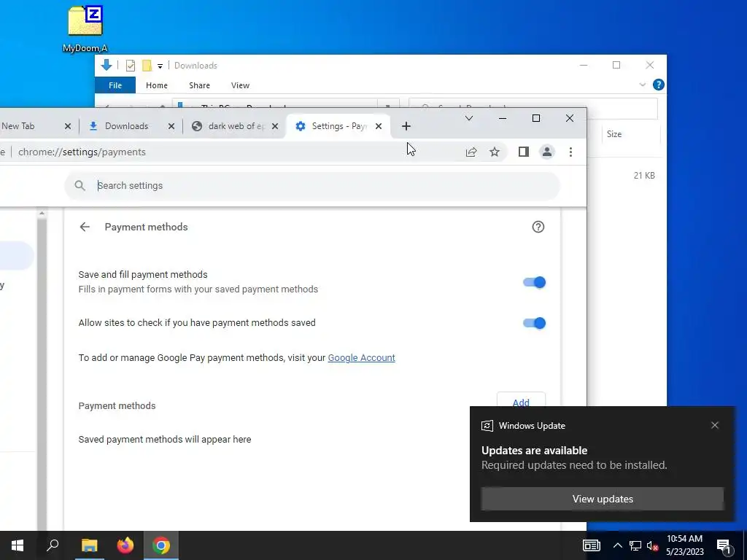Viewport: 747px width, 560px height.
Task: Open the Explorer View ribbon tab
Action: (240, 85)
